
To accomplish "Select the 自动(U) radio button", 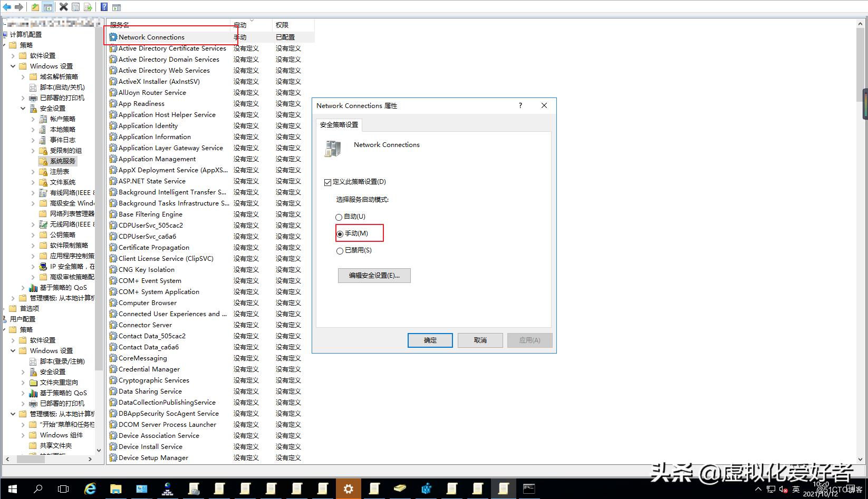I will 339,217.
